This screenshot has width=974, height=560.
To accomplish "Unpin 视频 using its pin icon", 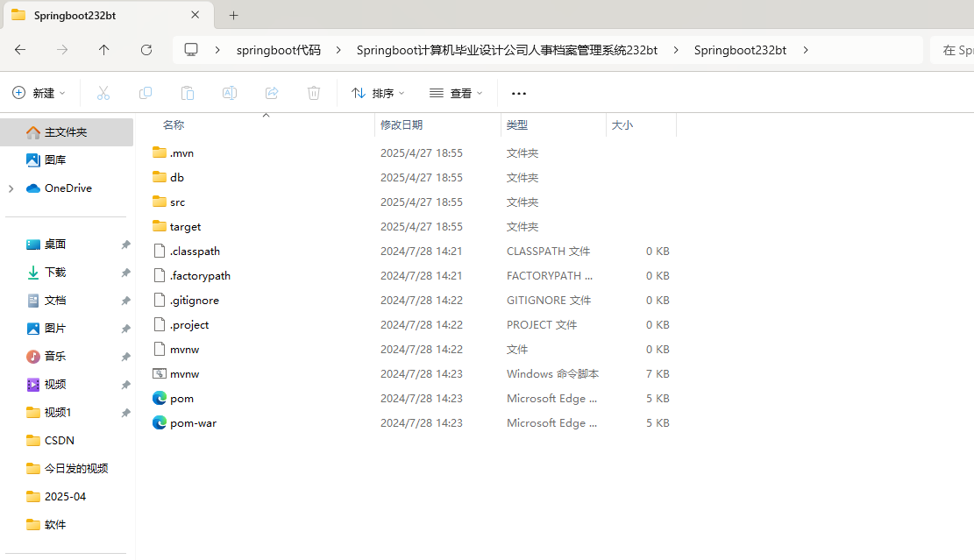I will [x=125, y=385].
